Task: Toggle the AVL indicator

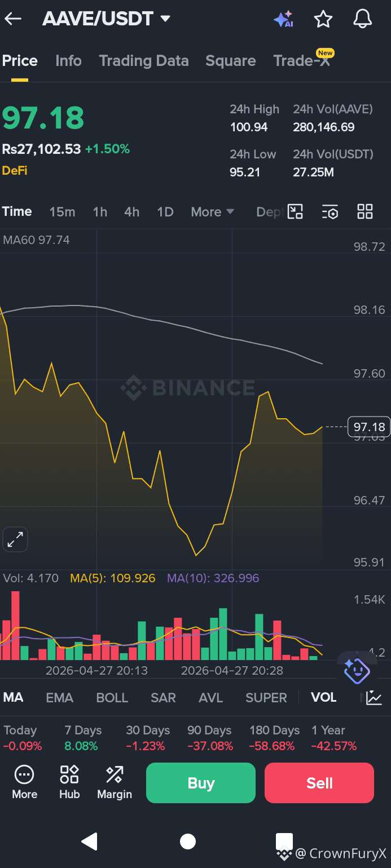Action: 211,698
